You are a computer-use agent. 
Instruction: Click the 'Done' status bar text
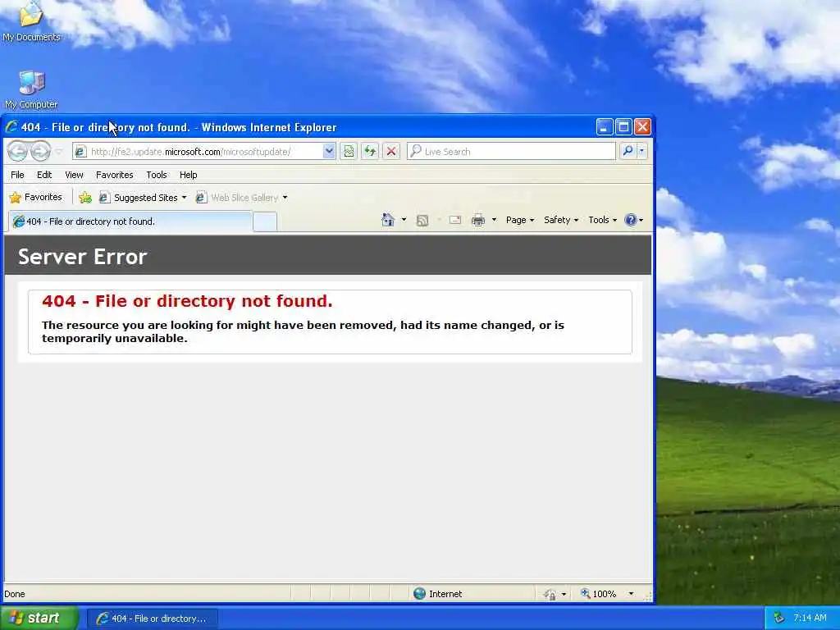tap(15, 594)
